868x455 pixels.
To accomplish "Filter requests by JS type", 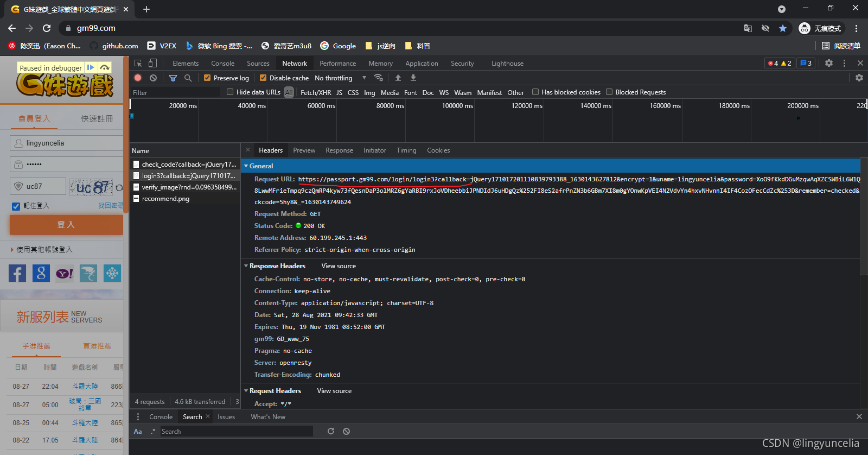I will (339, 92).
